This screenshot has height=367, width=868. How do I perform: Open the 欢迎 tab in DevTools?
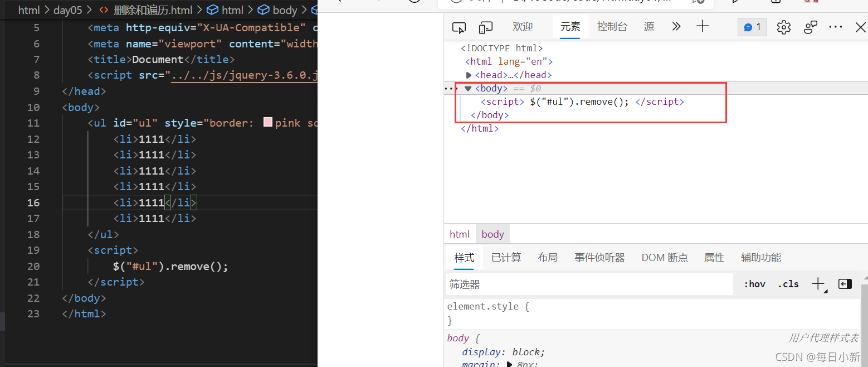523,27
